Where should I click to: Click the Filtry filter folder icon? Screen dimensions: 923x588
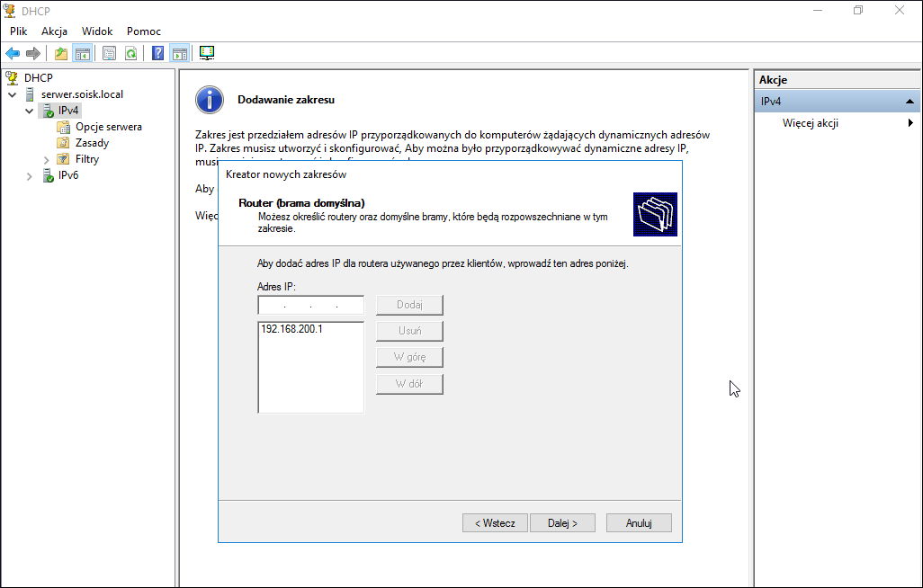pos(64,159)
